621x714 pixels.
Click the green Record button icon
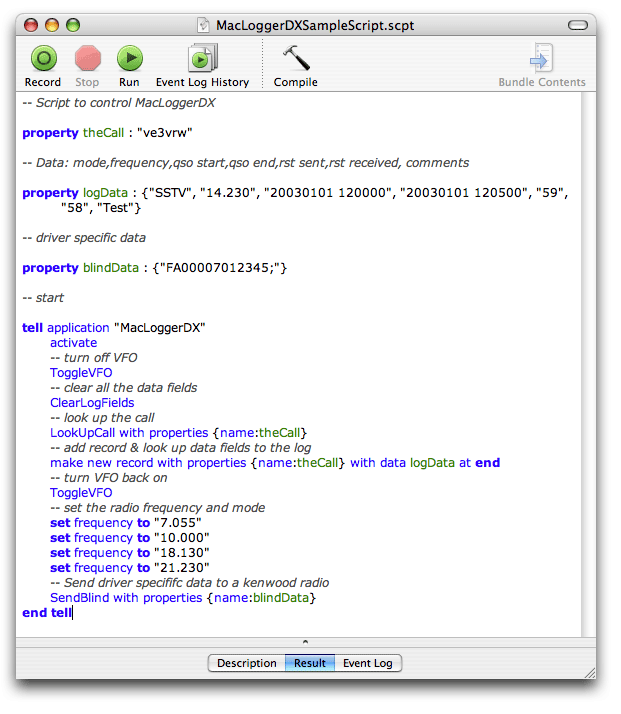click(43, 59)
